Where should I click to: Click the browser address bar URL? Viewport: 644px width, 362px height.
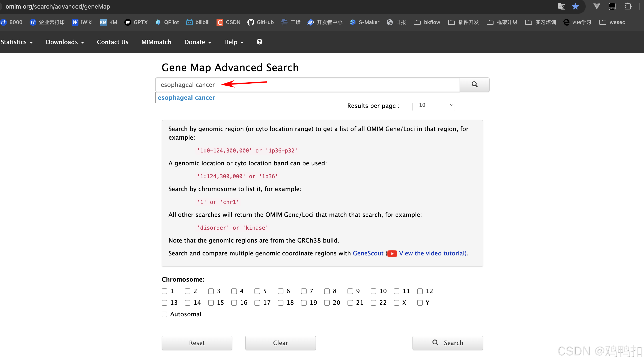[x=58, y=6]
